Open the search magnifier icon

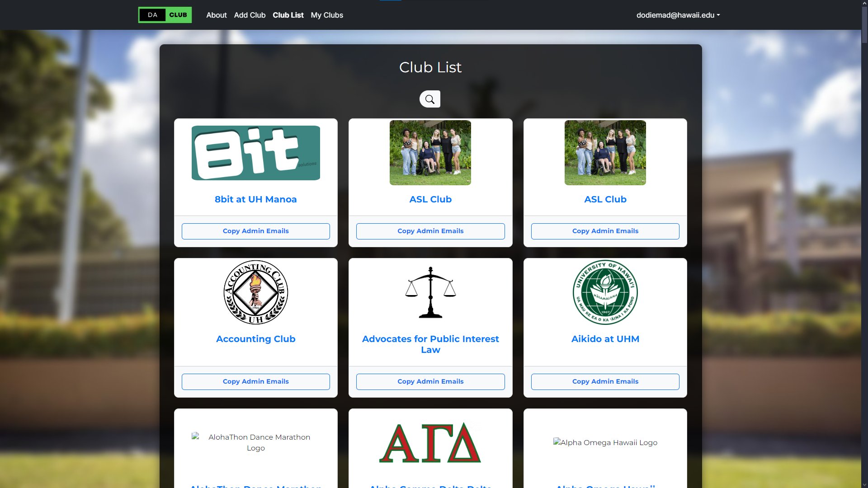429,99
